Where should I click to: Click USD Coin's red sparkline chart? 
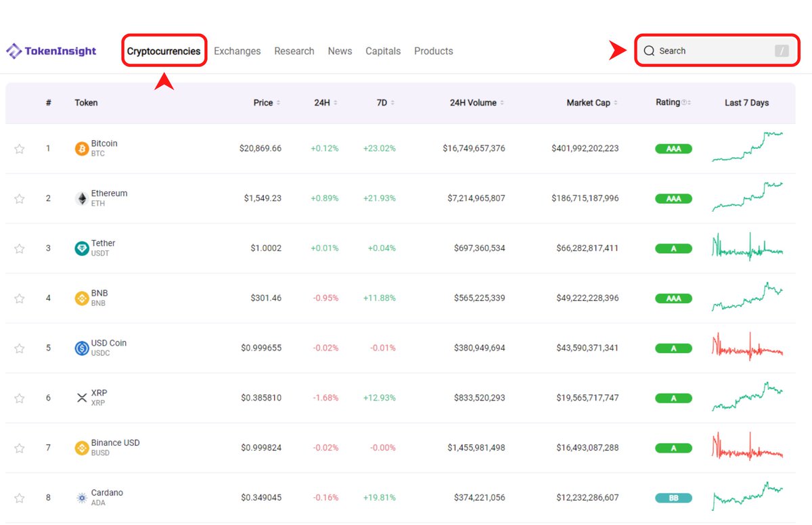point(747,346)
